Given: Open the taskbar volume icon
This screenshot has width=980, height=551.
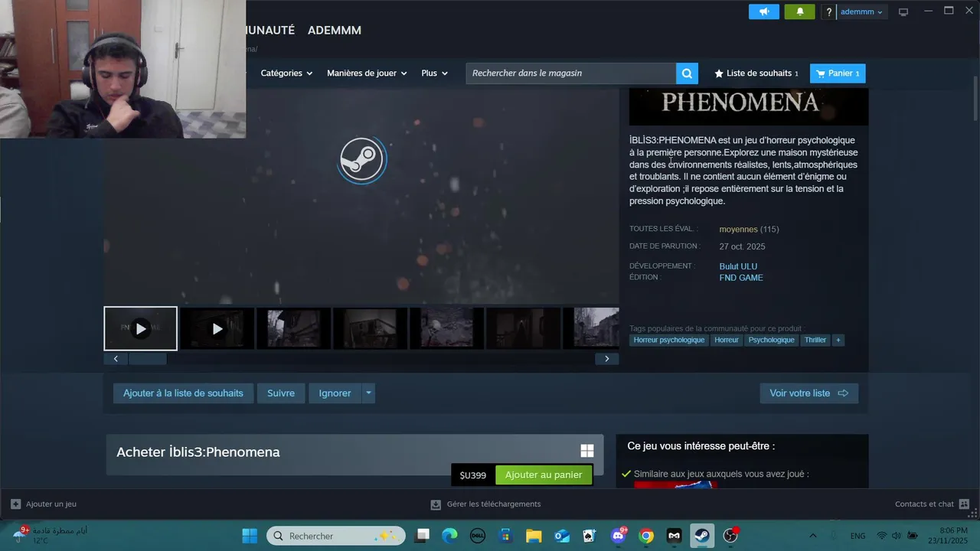Looking at the screenshot, I should click(897, 536).
